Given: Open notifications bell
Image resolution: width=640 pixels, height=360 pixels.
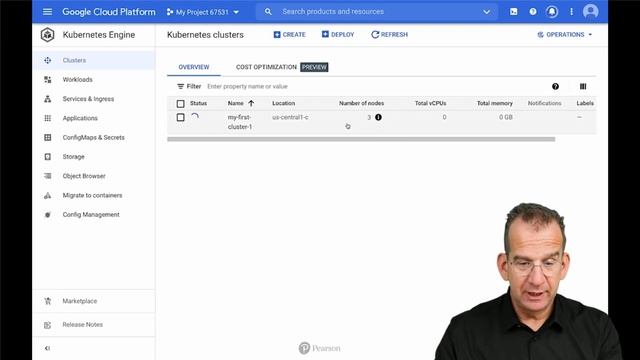Looking at the screenshot, I should 552,12.
